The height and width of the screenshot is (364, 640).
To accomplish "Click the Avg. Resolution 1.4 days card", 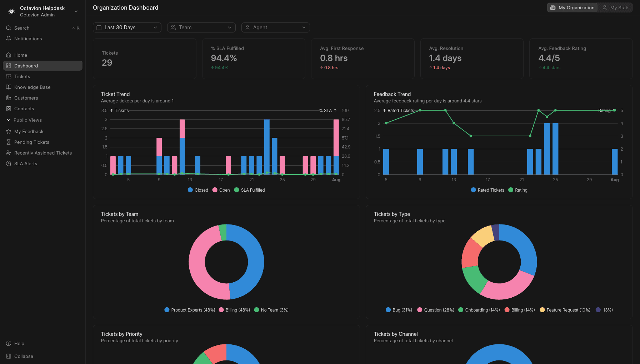I will (472, 59).
